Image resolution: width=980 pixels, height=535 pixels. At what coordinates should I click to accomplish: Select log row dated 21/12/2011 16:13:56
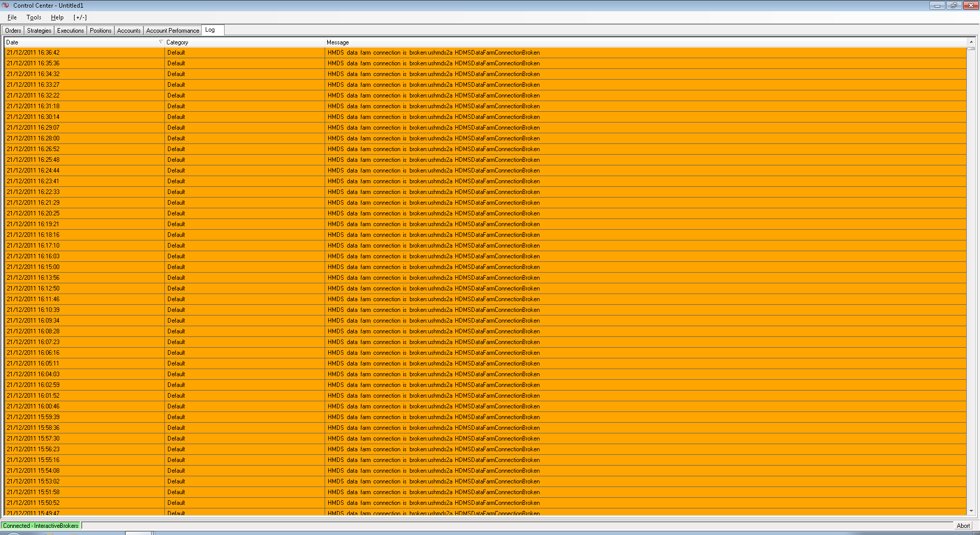pyautogui.click(x=485, y=278)
